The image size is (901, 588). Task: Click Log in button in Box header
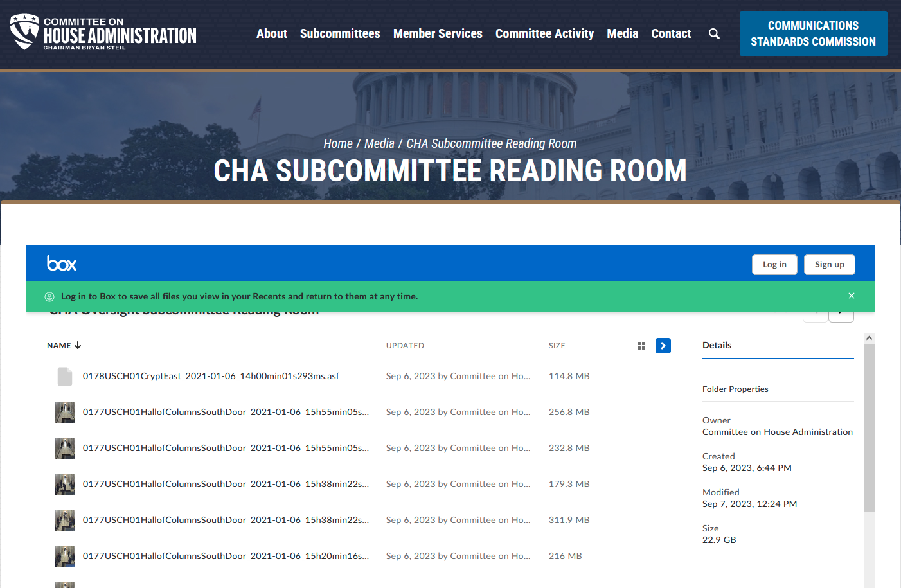click(x=774, y=265)
